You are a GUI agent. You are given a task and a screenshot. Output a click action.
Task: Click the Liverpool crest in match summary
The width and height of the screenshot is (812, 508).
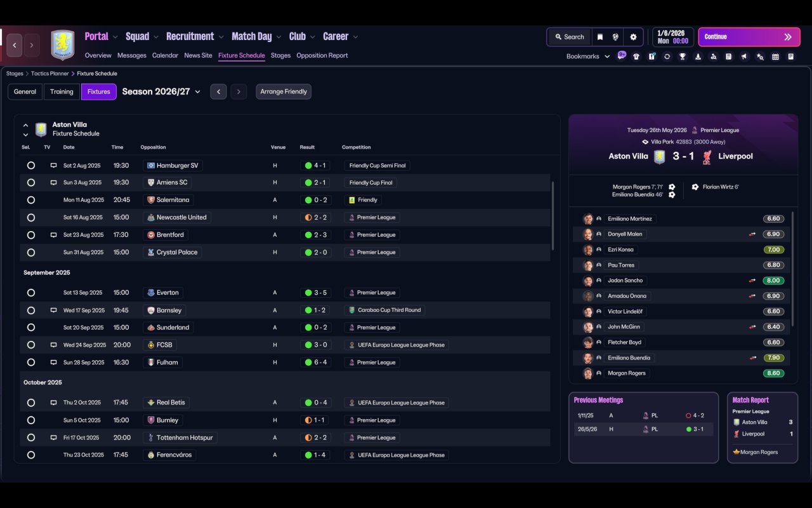click(x=707, y=156)
